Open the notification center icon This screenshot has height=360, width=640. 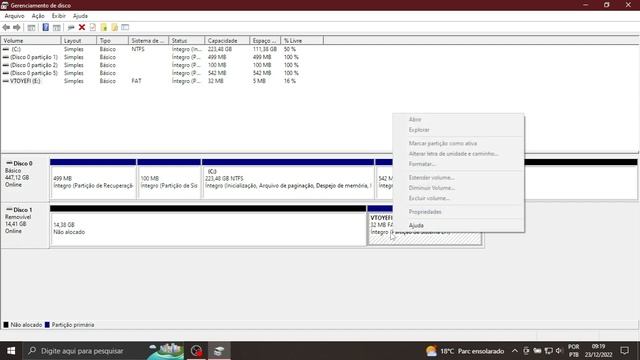(624, 351)
